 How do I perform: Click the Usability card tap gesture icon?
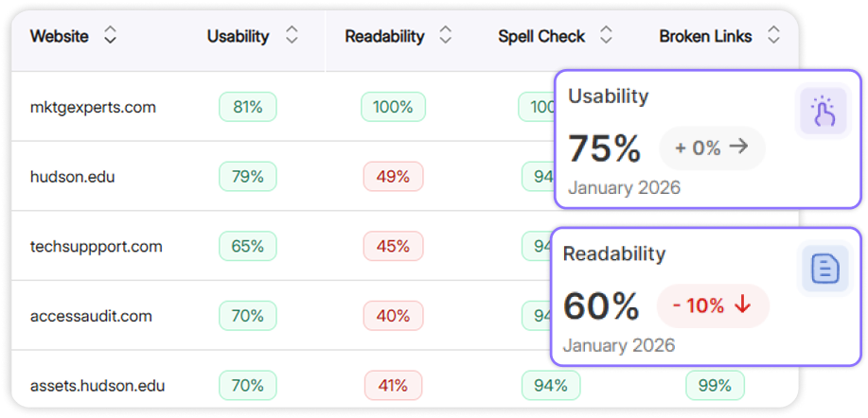(x=823, y=113)
